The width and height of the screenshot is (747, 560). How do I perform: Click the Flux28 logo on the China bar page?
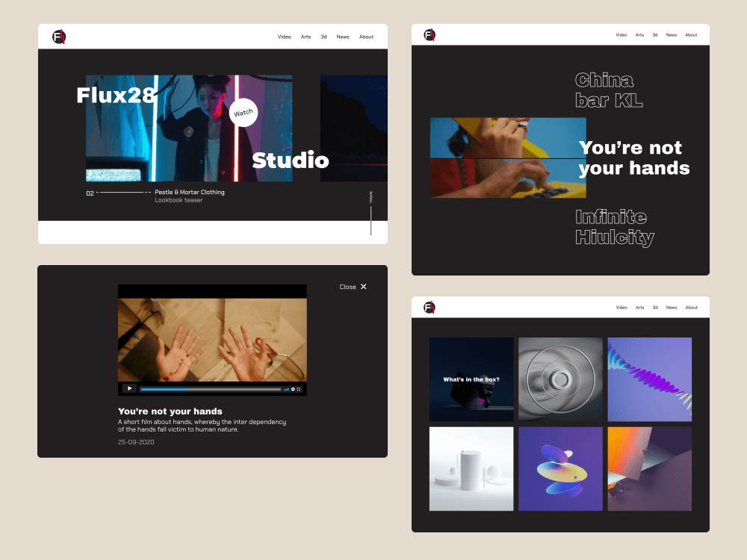pyautogui.click(x=428, y=34)
